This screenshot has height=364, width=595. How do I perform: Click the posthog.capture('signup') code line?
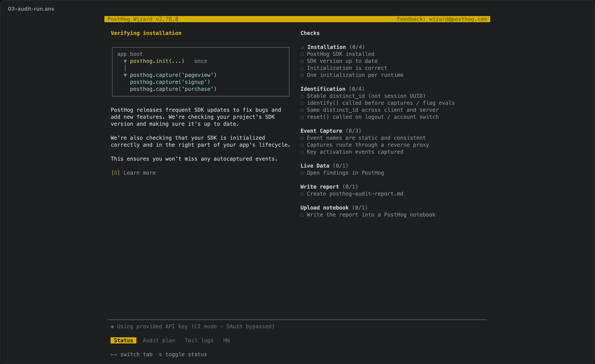[170, 82]
